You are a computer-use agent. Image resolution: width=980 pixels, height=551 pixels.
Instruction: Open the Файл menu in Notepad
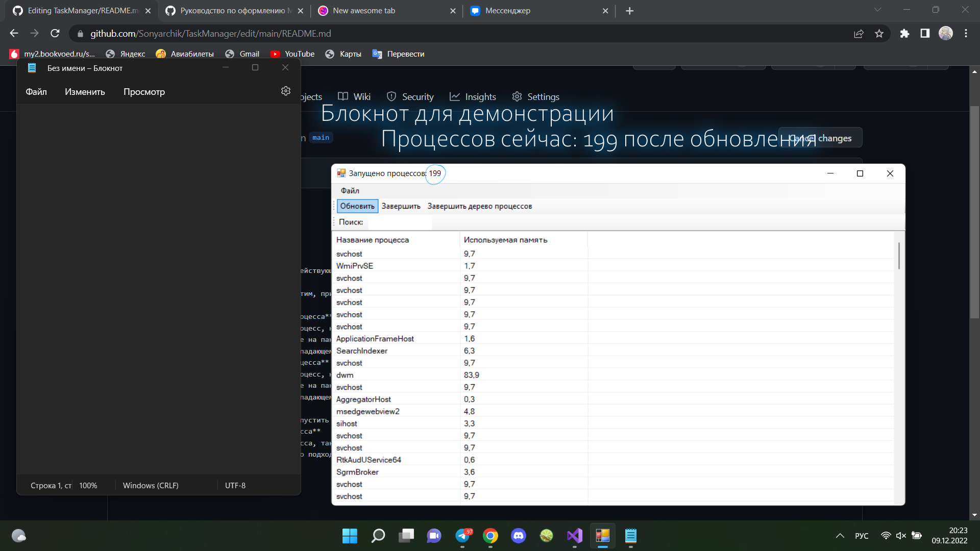click(x=36, y=91)
